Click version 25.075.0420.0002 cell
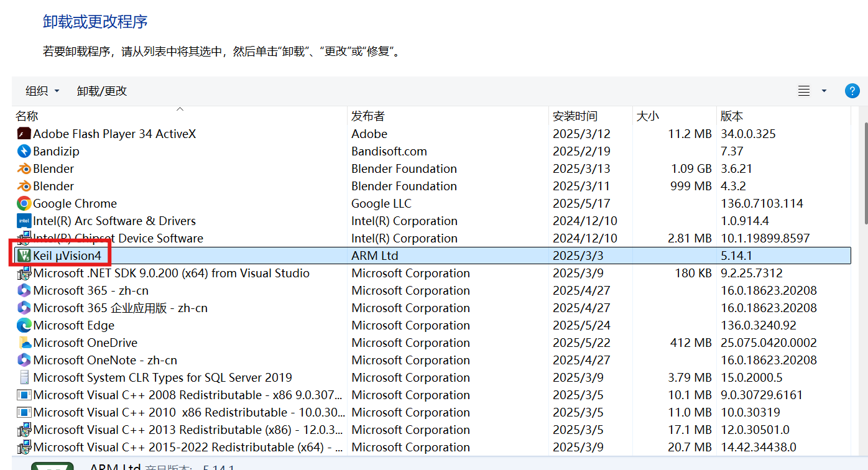Screen dimensions: 868x470 [x=769, y=343]
